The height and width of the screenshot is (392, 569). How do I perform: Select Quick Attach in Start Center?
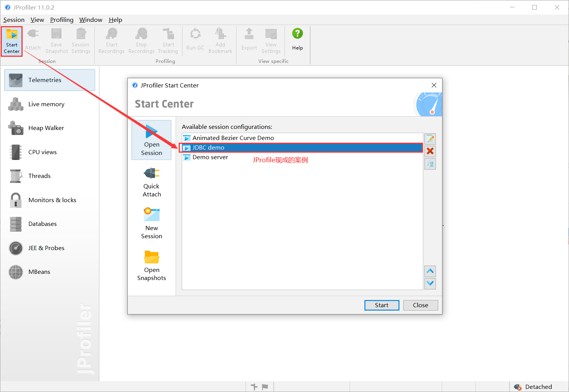[151, 182]
